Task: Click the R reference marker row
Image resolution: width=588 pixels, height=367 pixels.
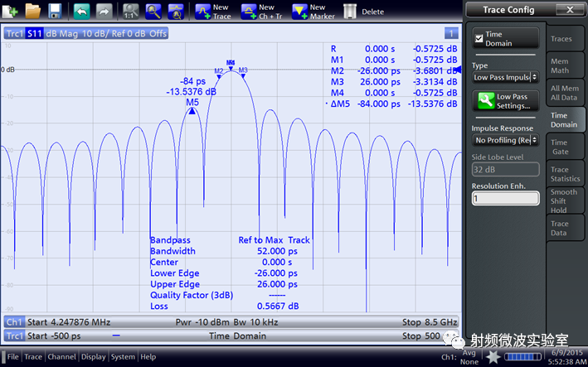Action: click(x=394, y=49)
